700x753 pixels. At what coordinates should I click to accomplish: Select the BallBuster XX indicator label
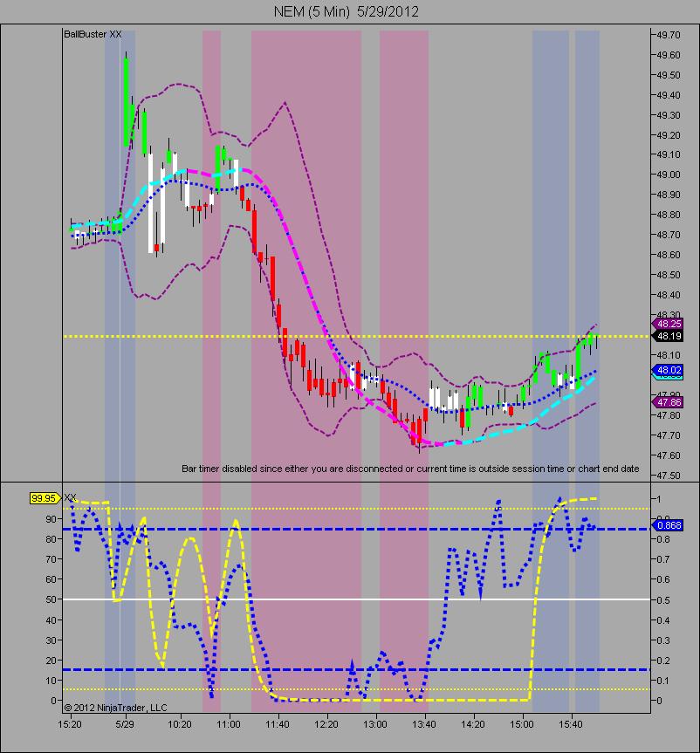(93, 34)
